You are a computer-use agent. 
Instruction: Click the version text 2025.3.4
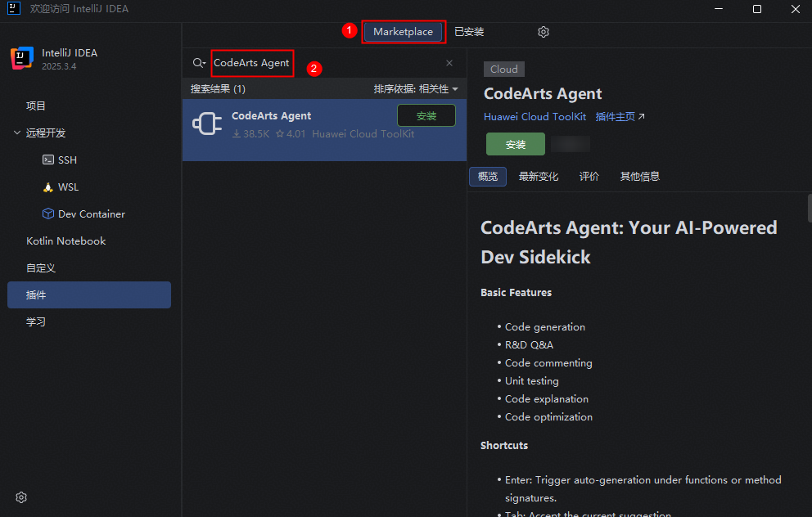[59, 67]
